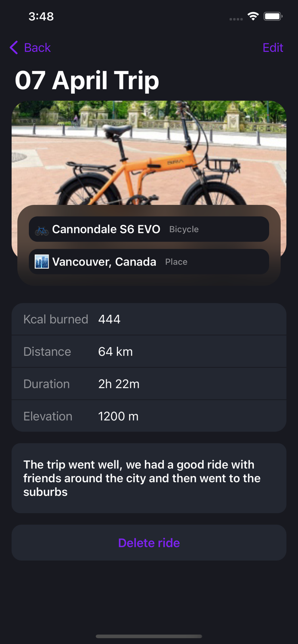Tap the city buildings icon beside Vancouver, Canada

coord(41,261)
